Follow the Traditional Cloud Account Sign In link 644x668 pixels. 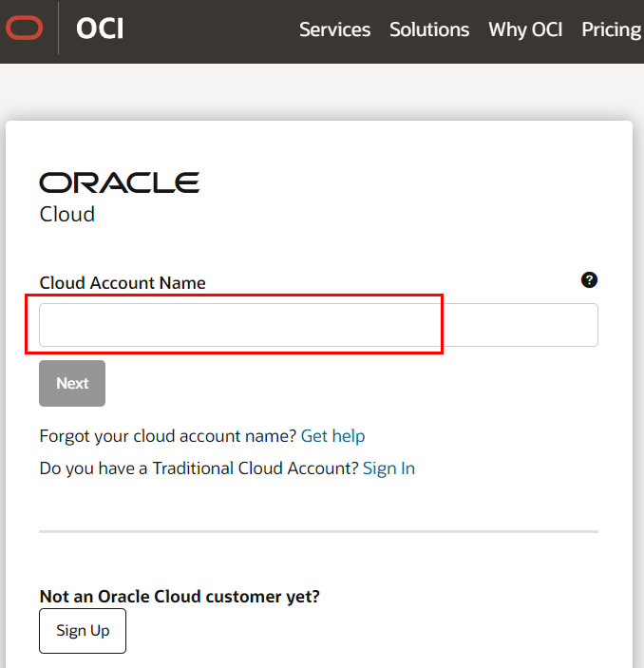(x=388, y=468)
